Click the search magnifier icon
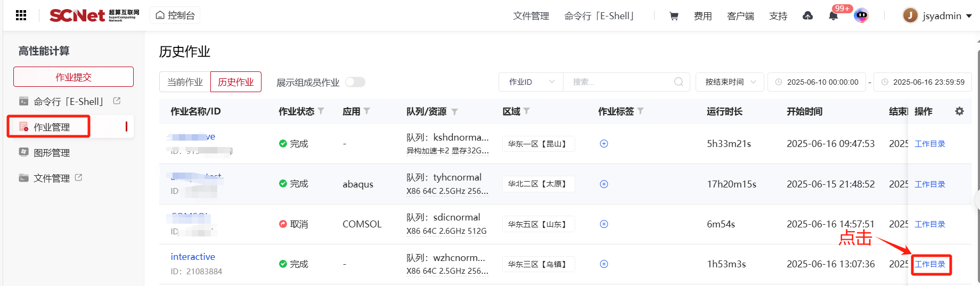Image resolution: width=980 pixels, height=286 pixels. click(679, 82)
